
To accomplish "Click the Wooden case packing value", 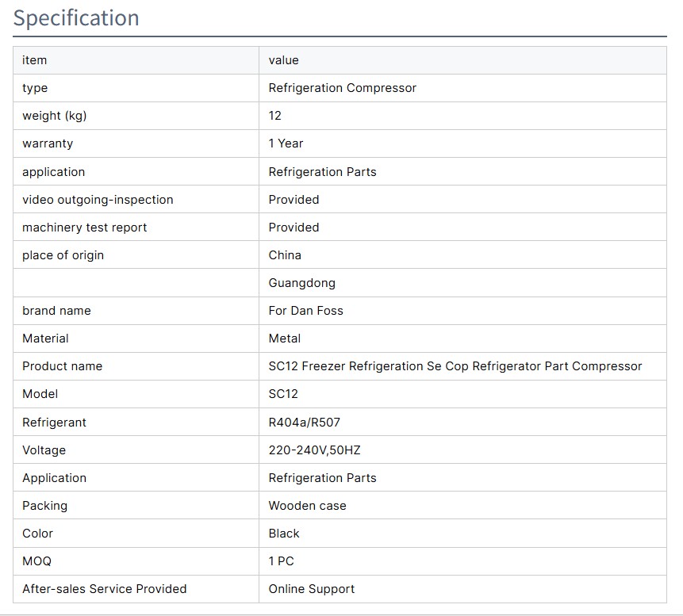I will [x=307, y=506].
